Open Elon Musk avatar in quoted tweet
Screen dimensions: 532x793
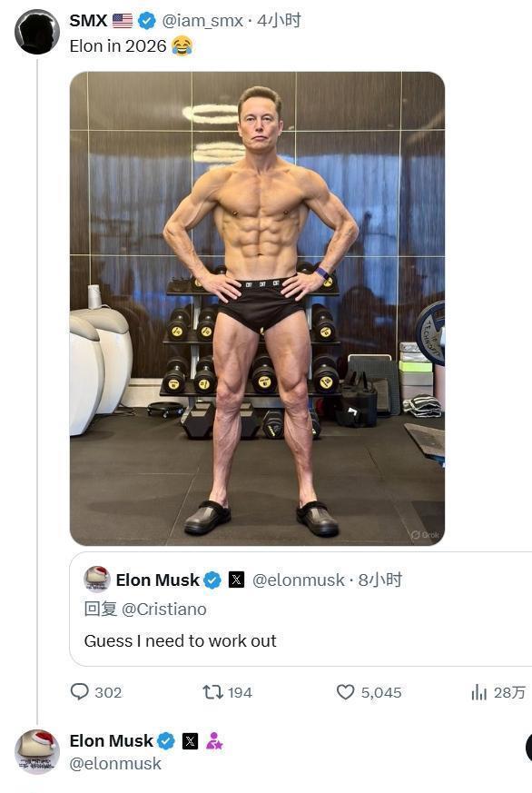coord(97,579)
